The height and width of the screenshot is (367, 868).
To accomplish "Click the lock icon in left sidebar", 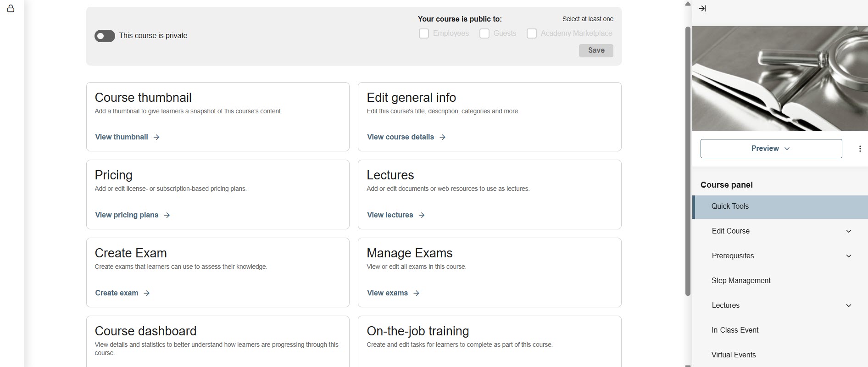I will 11,9.
